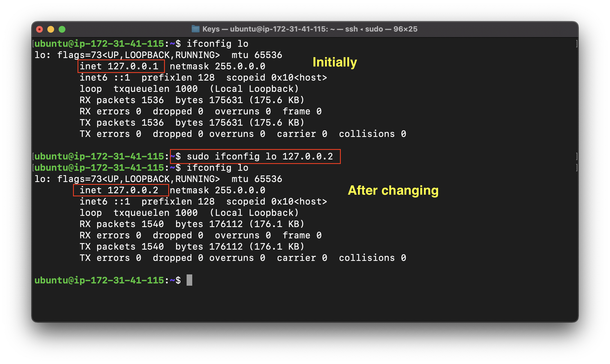610x364 pixels.
Task: Click 'RX packets 1536' line
Action: (192, 100)
